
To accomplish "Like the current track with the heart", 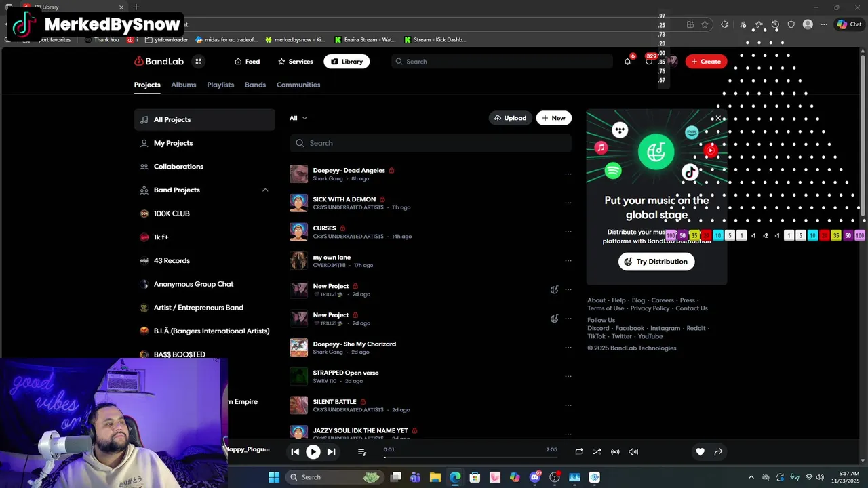I will (700, 451).
